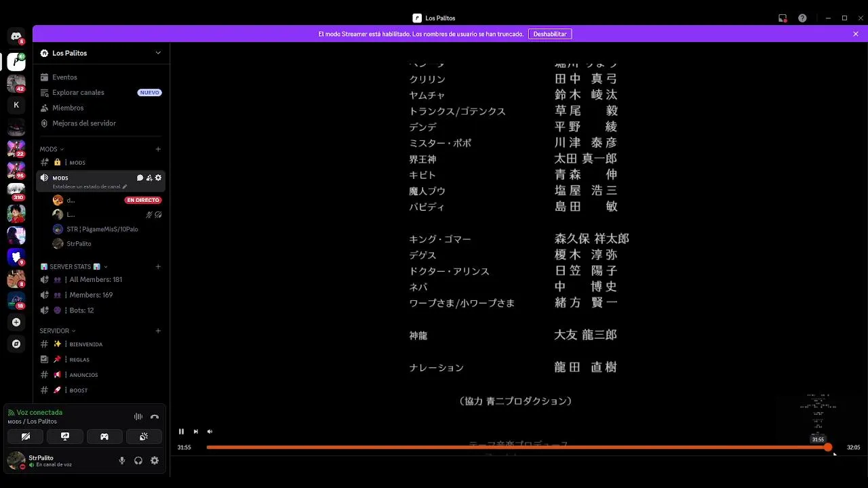Create channel in SERVER STATS category

pos(158,266)
